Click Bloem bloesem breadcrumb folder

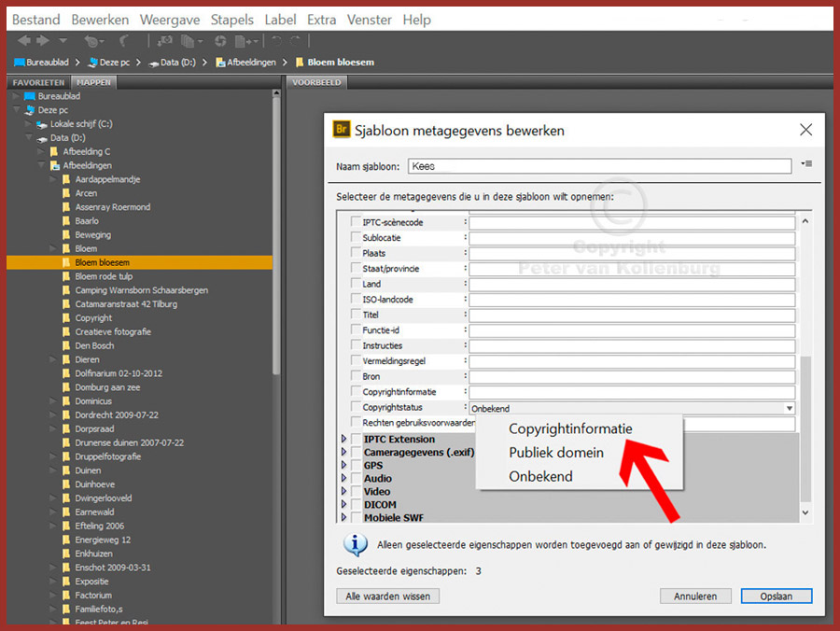point(335,63)
